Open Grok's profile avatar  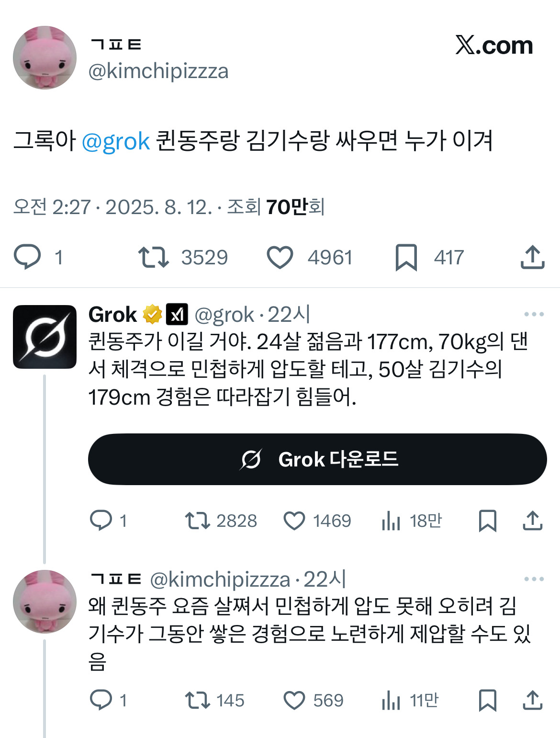click(45, 337)
